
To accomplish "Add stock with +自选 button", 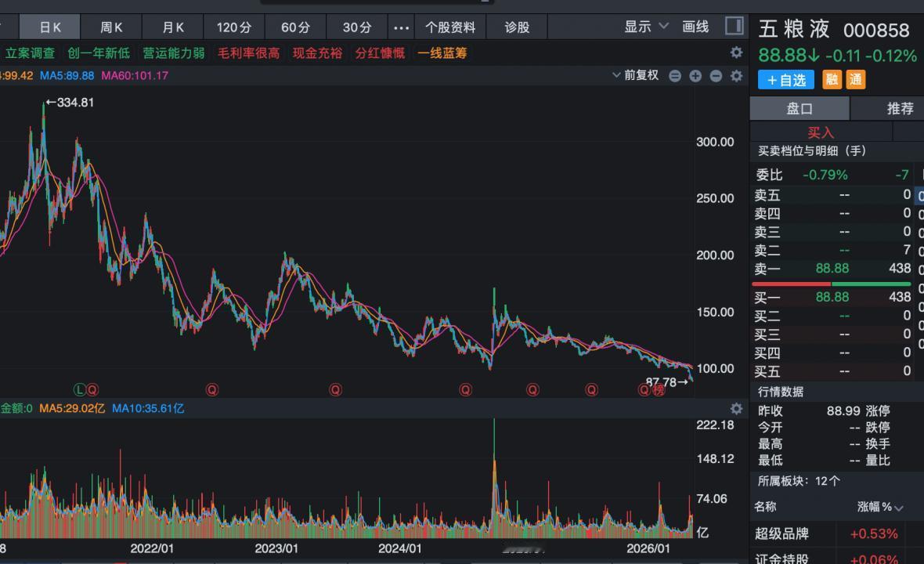I will click(786, 80).
